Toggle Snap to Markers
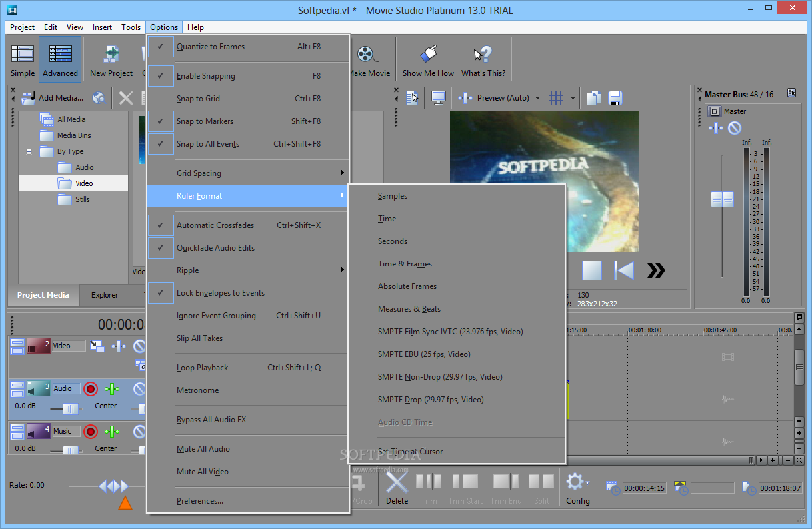The height and width of the screenshot is (529, 812). [x=249, y=121]
